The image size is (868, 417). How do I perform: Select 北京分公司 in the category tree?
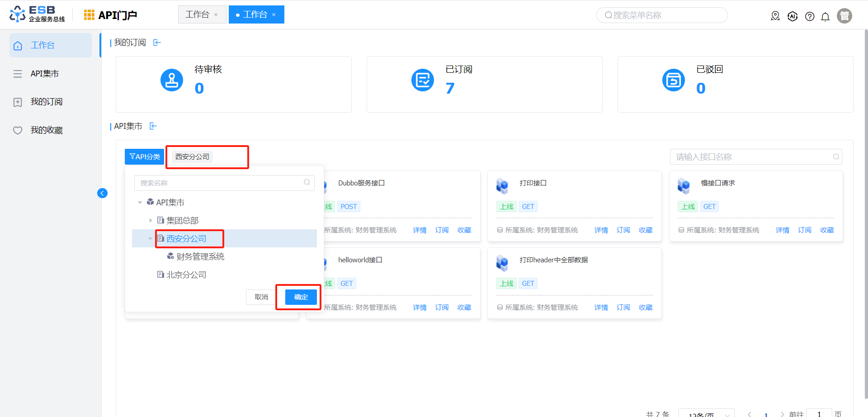pyautogui.click(x=186, y=275)
